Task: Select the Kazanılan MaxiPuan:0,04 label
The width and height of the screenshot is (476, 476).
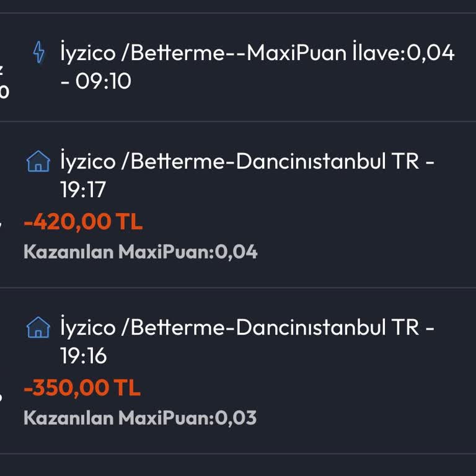Action: coord(140,252)
